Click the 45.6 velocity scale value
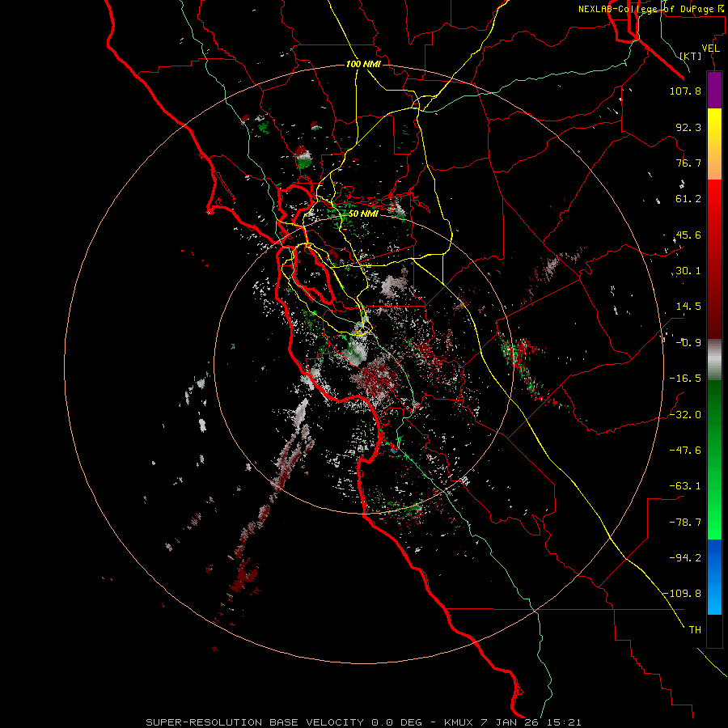 point(688,235)
